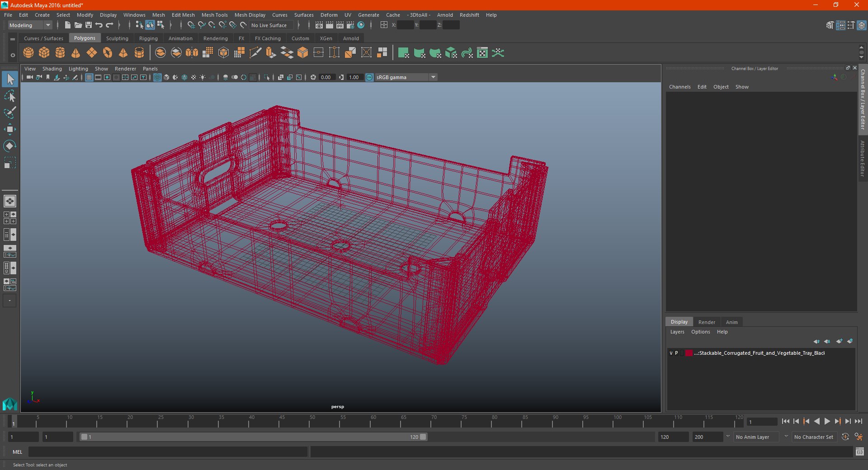Open the sRGB gamma view transform dropdown
This screenshot has height=470, width=868.
[x=406, y=77]
